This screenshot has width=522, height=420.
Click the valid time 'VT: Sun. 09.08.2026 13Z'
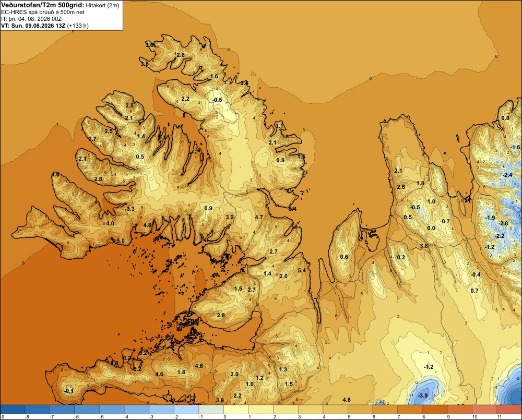(33, 26)
